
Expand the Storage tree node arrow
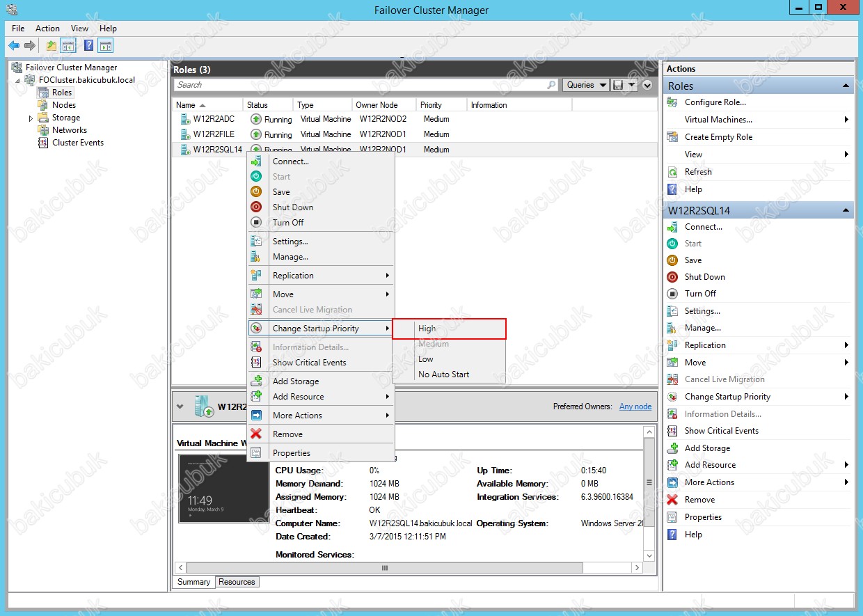coord(31,118)
